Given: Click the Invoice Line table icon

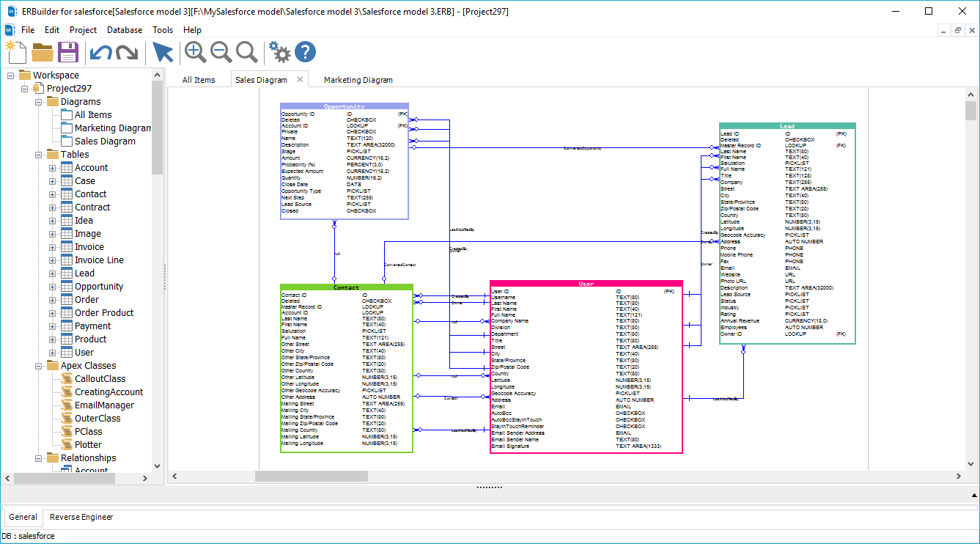Looking at the screenshot, I should pyautogui.click(x=67, y=260).
